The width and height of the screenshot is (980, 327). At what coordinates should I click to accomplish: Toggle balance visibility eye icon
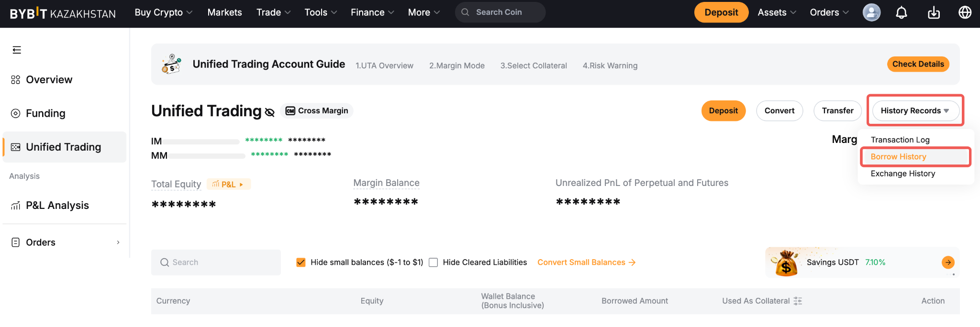point(270,112)
